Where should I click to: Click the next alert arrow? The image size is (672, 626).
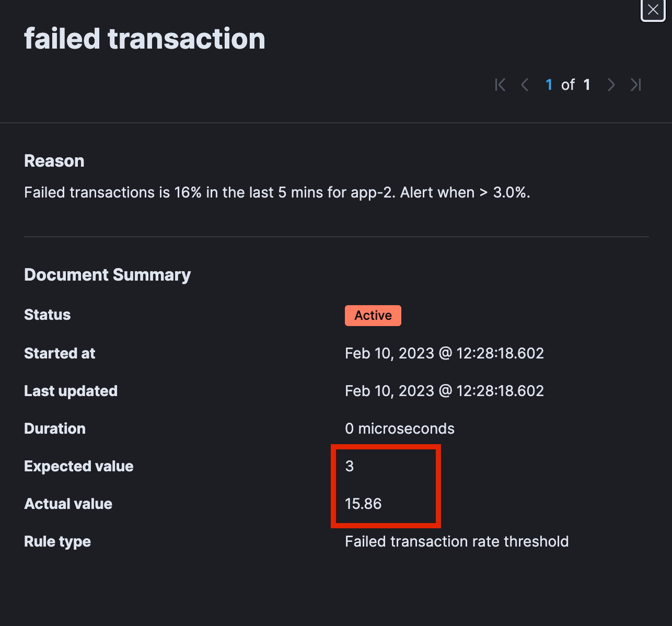[x=611, y=84]
